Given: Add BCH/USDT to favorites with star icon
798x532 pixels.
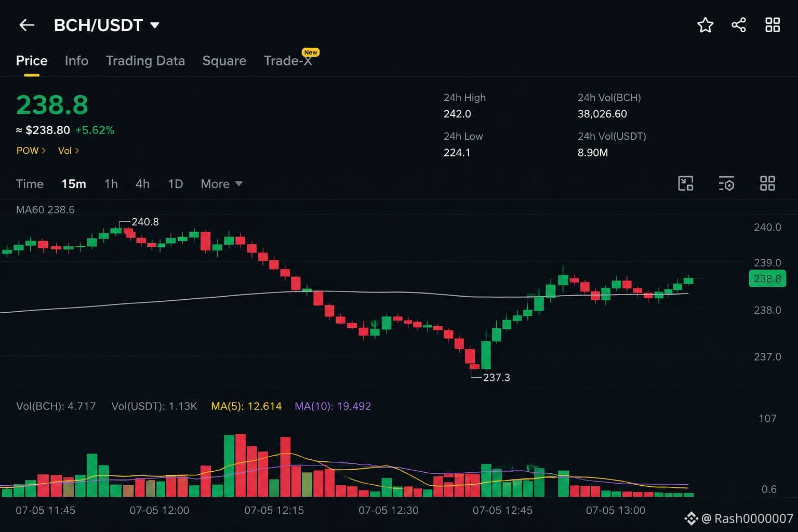Looking at the screenshot, I should coord(705,25).
